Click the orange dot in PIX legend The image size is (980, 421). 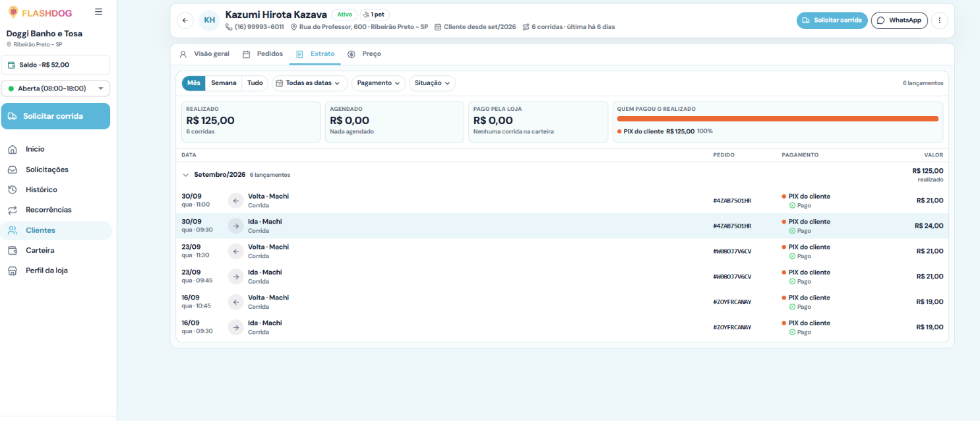tap(619, 131)
